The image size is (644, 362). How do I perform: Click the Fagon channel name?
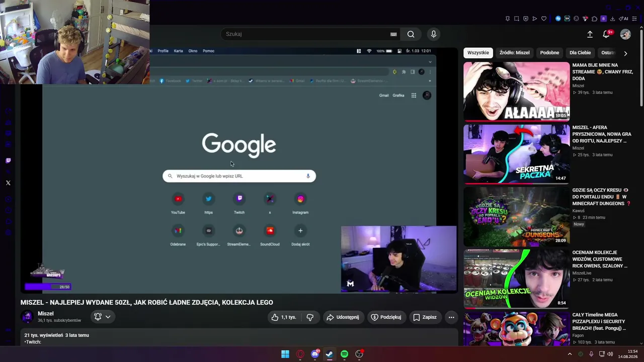(x=578, y=335)
